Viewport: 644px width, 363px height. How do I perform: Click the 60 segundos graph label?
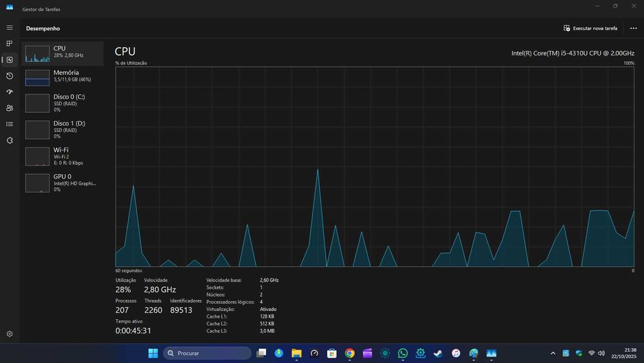(129, 271)
